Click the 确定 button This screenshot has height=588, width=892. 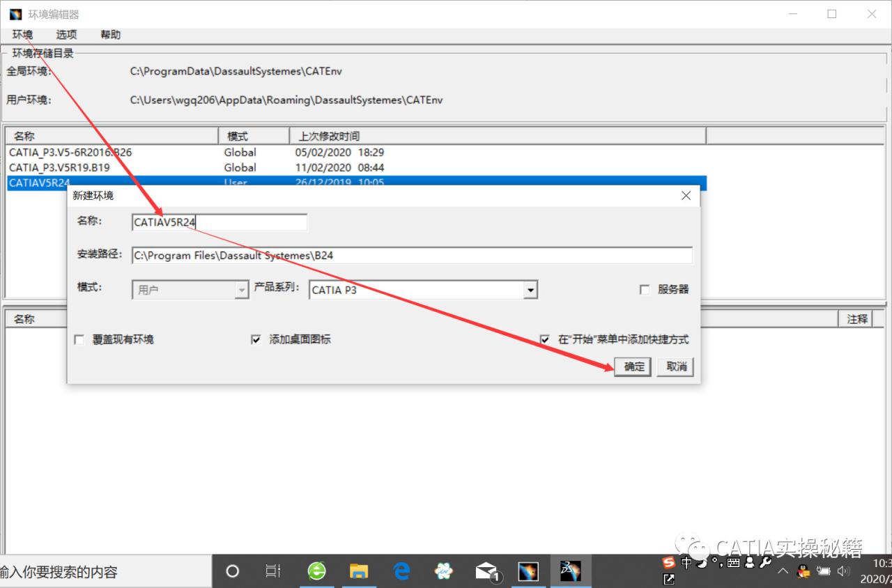(633, 366)
